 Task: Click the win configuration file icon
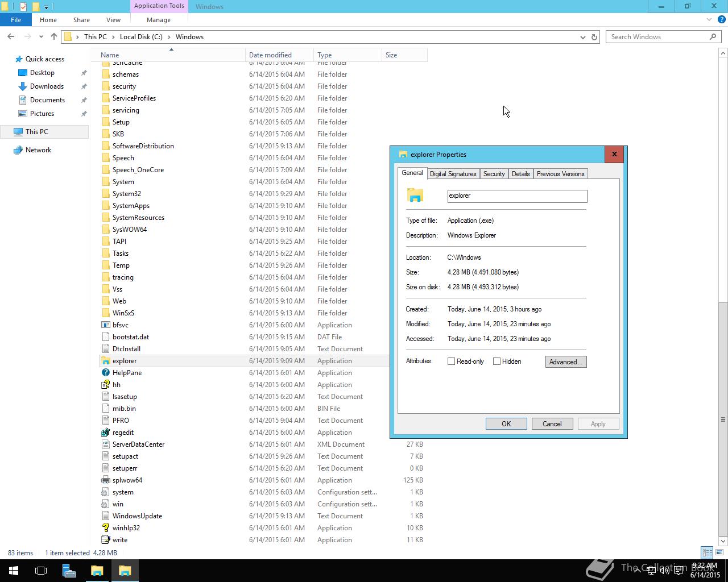pos(105,504)
